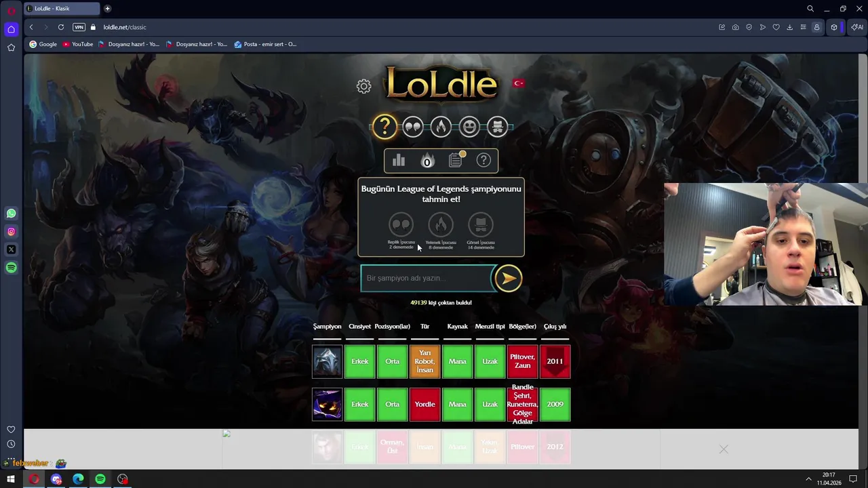Click the Menzil tipi column header
Image resolution: width=868 pixels, height=488 pixels.
click(x=490, y=327)
